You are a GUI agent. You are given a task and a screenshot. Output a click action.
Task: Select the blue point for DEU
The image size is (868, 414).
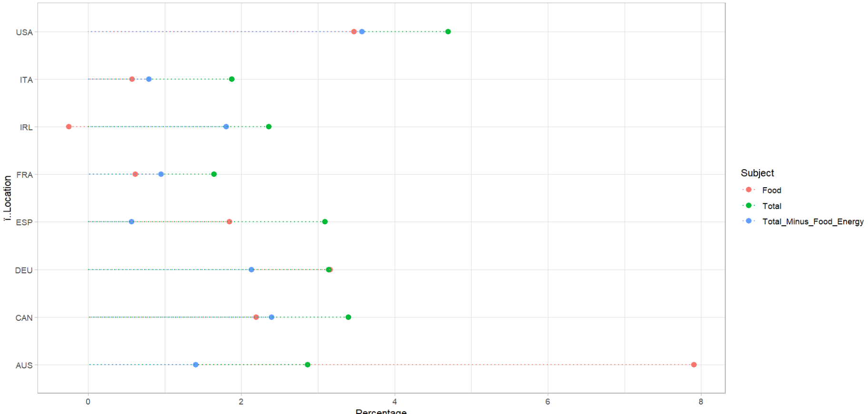[251, 270]
